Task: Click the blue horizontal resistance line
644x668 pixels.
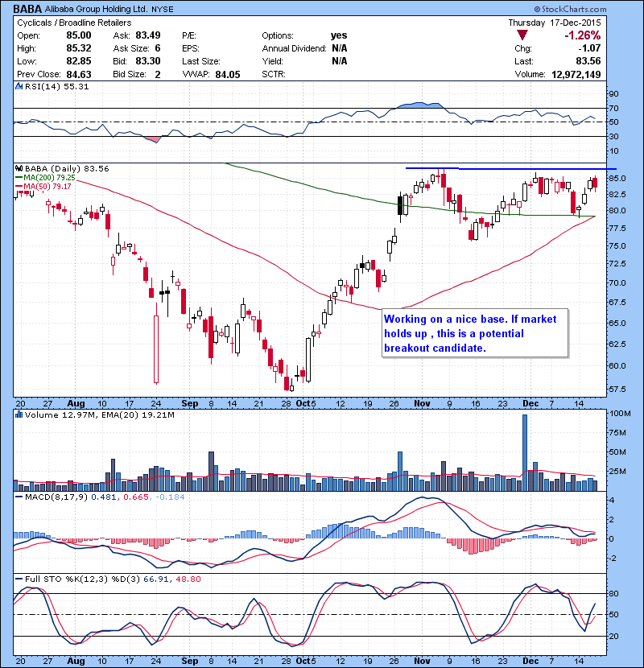Action: pyautogui.click(x=510, y=169)
